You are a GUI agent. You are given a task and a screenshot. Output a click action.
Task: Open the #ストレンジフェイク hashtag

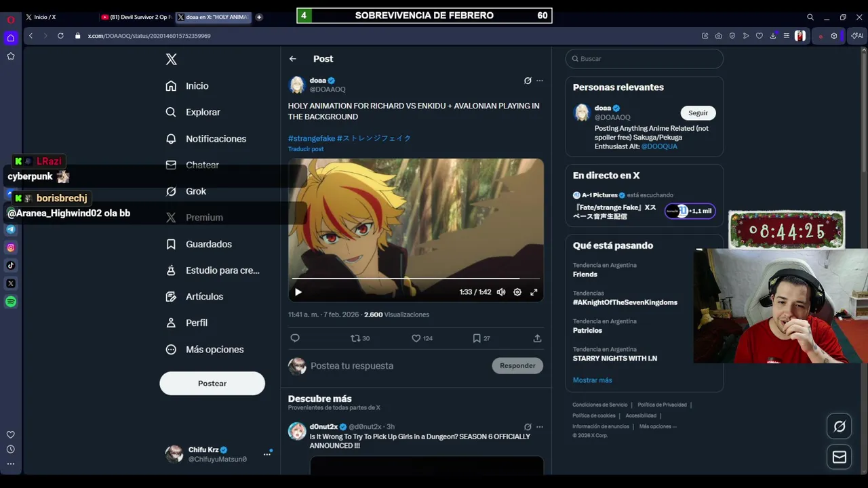pos(374,138)
